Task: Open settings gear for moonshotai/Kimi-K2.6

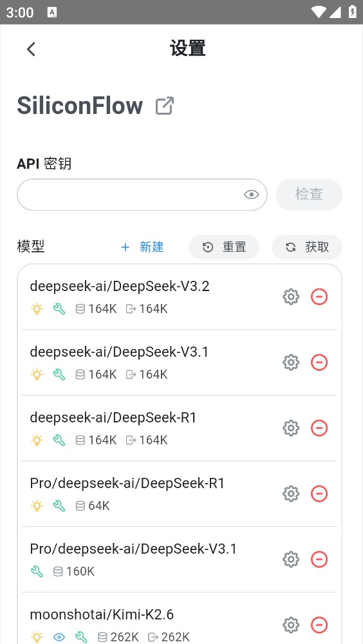Action: coord(291,625)
